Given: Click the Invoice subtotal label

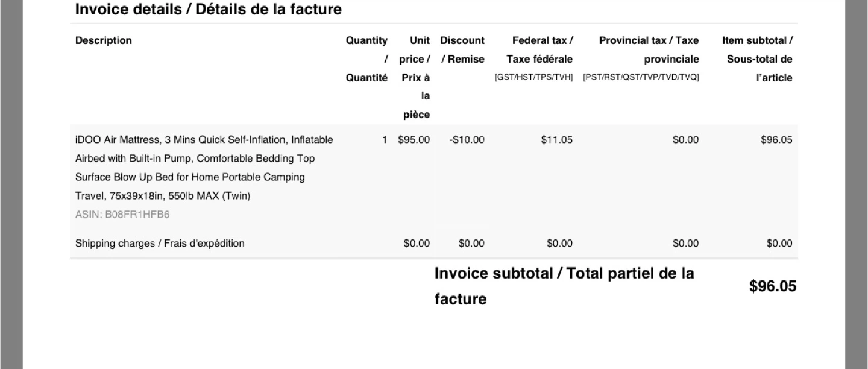Looking at the screenshot, I should [564, 286].
